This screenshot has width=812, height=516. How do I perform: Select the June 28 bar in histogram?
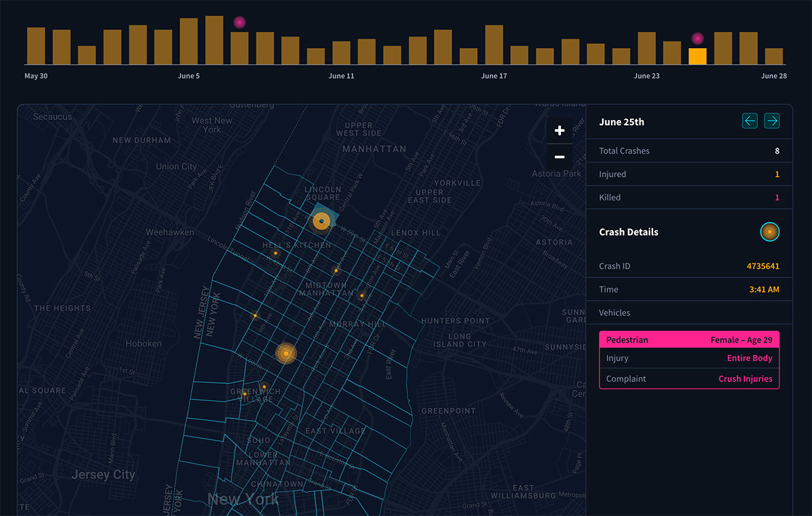point(773,56)
